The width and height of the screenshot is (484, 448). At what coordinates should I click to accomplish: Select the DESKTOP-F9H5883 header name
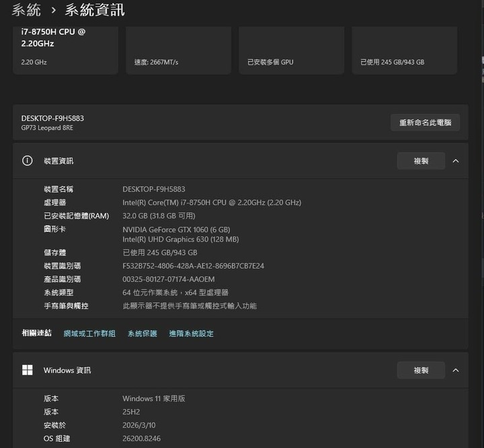point(52,118)
